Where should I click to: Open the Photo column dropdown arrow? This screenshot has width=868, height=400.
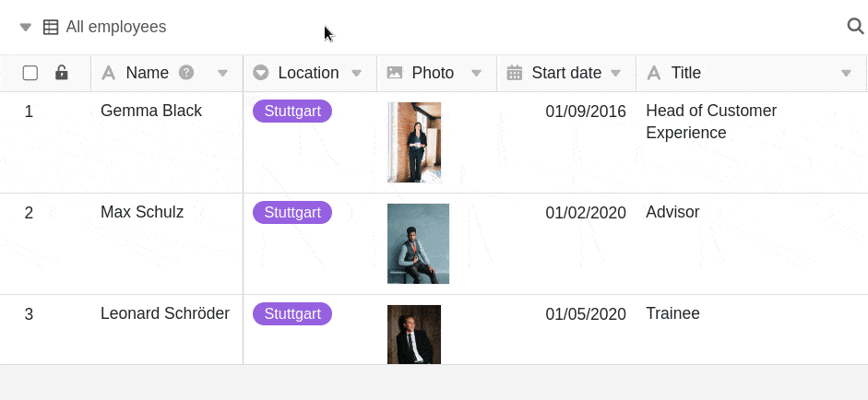point(477,74)
